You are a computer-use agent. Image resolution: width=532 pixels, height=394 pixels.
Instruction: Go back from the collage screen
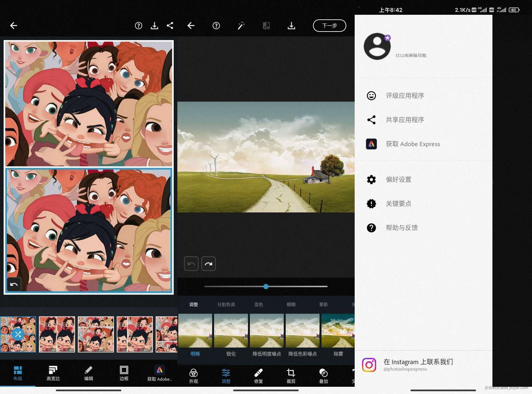pos(13,26)
